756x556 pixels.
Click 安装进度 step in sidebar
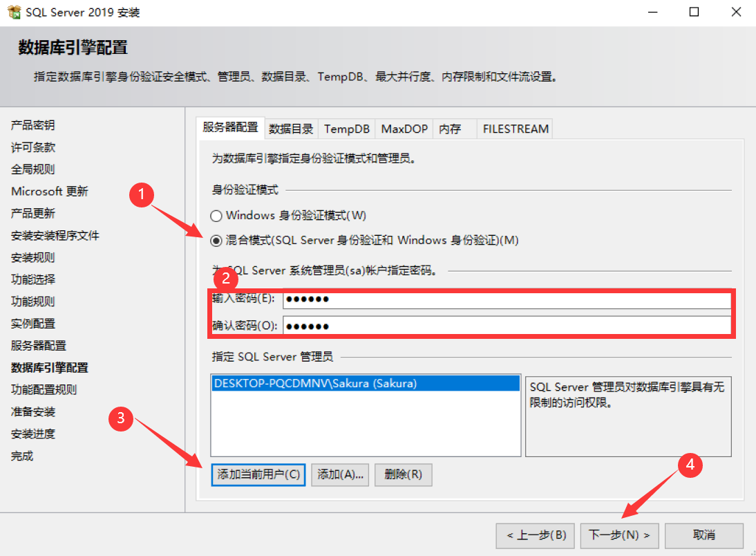coord(32,434)
